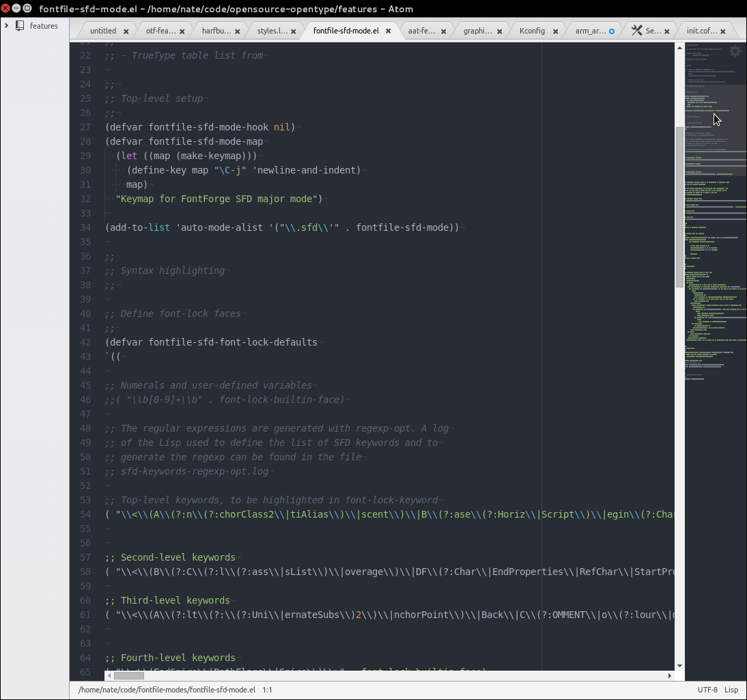747x700 pixels.
Task: Click the modified dot on arm_ar… tab
Action: point(611,31)
